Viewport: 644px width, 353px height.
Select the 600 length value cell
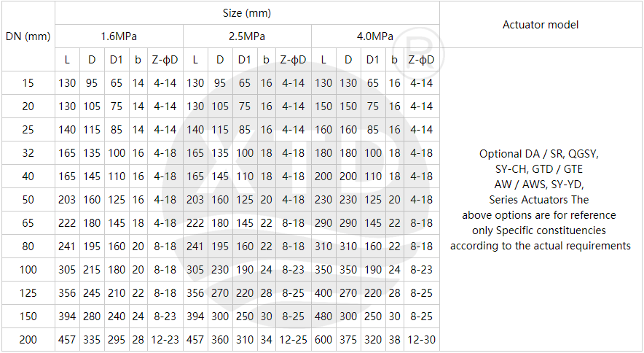click(323, 340)
